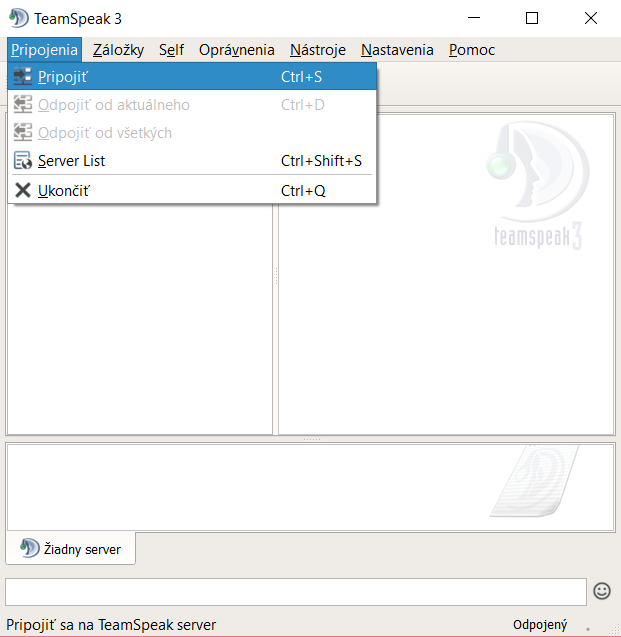This screenshot has height=637, width=621.
Task: Open the Nastavenia menu
Action: tap(397, 50)
